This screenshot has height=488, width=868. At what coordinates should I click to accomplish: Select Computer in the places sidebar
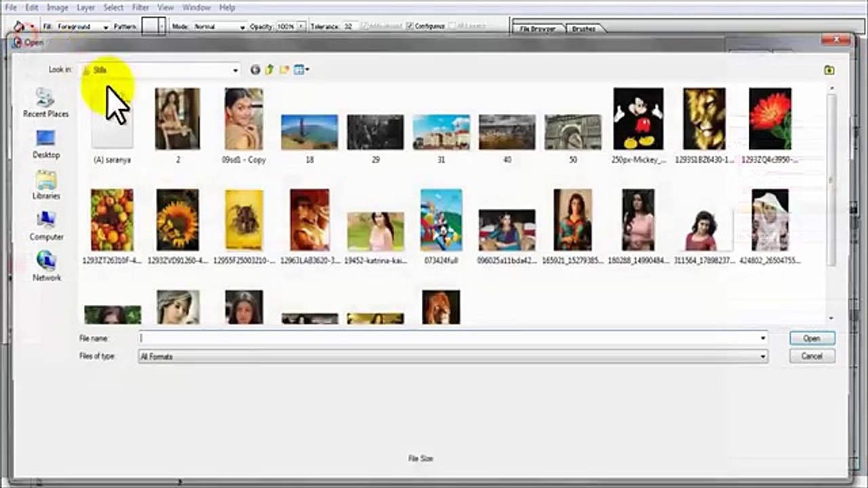(45, 226)
